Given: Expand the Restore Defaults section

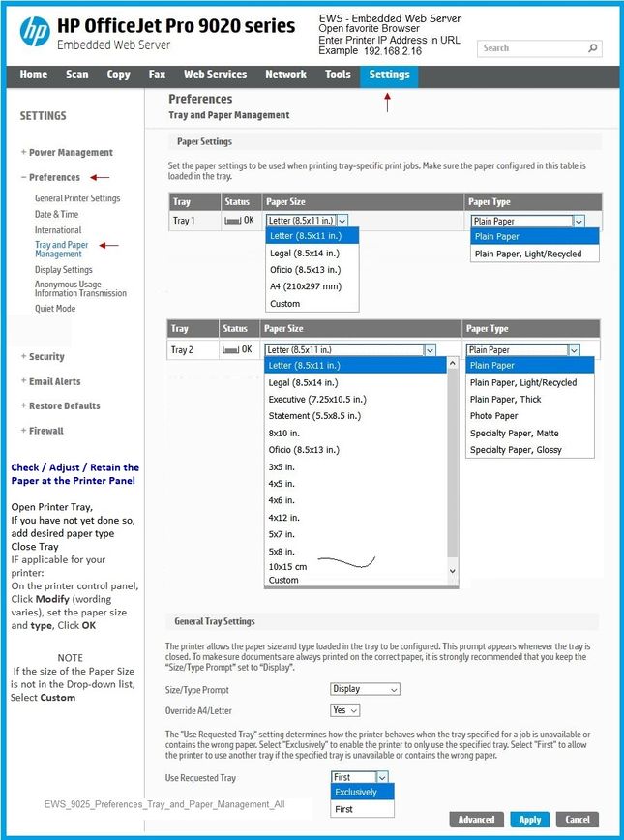Looking at the screenshot, I should click(61, 405).
